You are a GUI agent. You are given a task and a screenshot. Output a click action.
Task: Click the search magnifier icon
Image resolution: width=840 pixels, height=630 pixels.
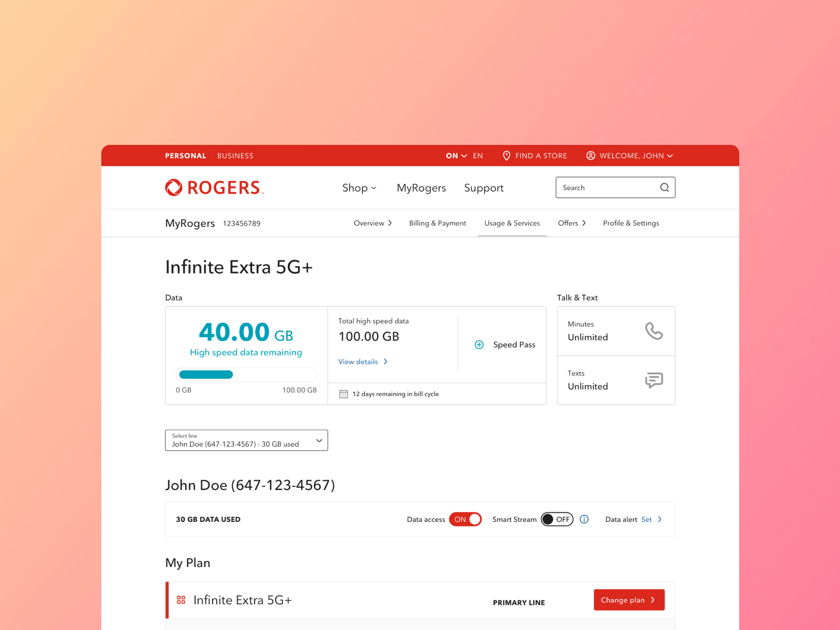tap(664, 187)
